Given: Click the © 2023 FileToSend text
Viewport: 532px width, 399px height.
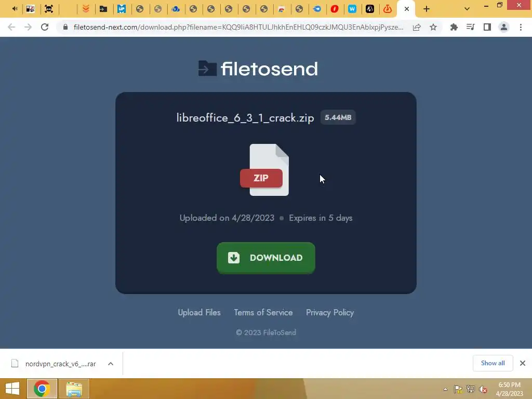Looking at the screenshot, I should click(x=266, y=332).
